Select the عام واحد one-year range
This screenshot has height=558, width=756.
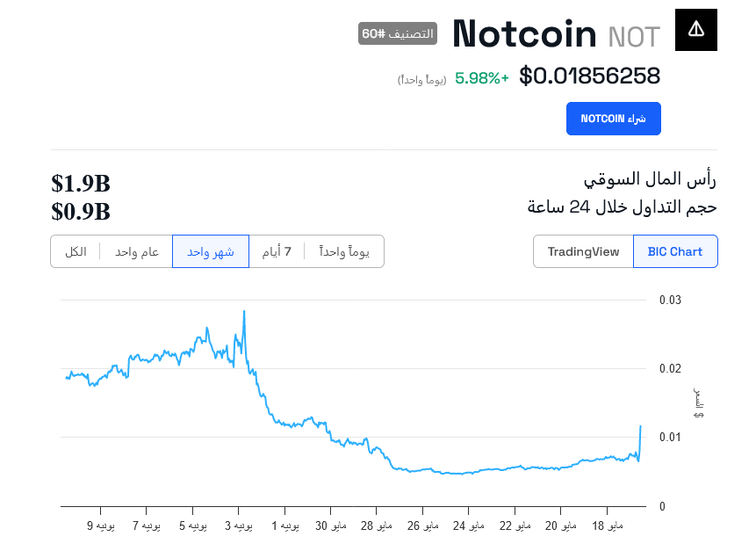click(x=137, y=251)
